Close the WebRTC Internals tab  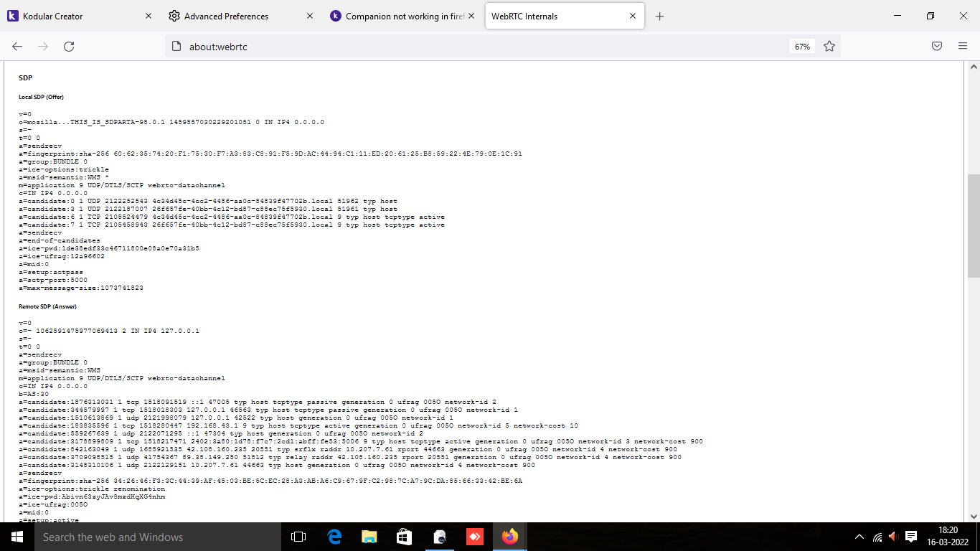pyautogui.click(x=633, y=16)
